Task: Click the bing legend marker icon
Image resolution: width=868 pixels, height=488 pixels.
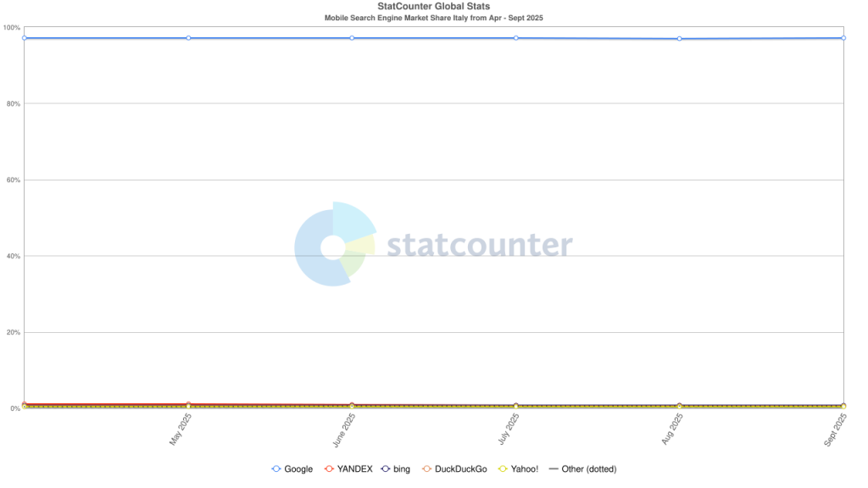Action: 386,469
